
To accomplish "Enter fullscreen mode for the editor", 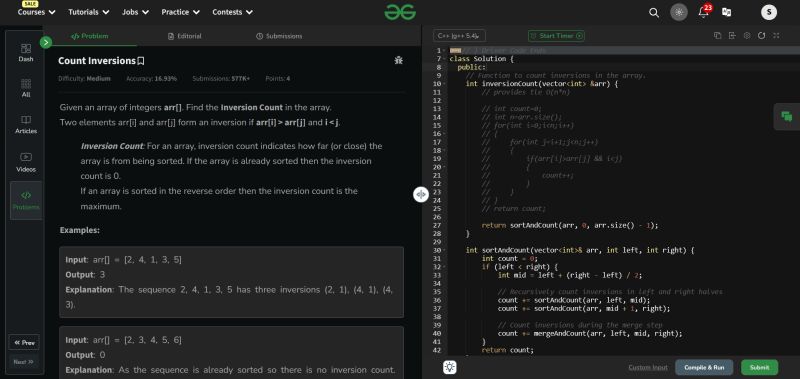I will [x=776, y=36].
